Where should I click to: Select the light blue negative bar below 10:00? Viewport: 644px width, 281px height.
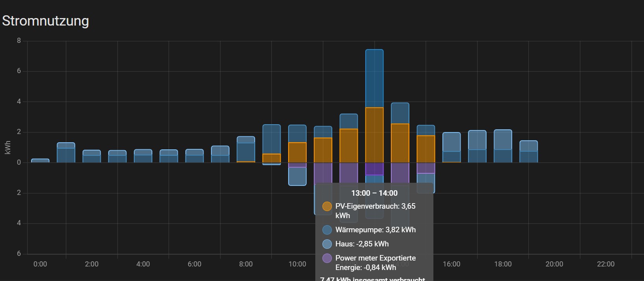pos(297,176)
